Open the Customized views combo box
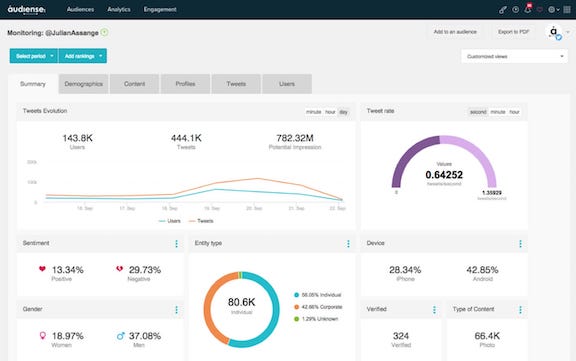This screenshot has width=576, height=361. point(514,56)
